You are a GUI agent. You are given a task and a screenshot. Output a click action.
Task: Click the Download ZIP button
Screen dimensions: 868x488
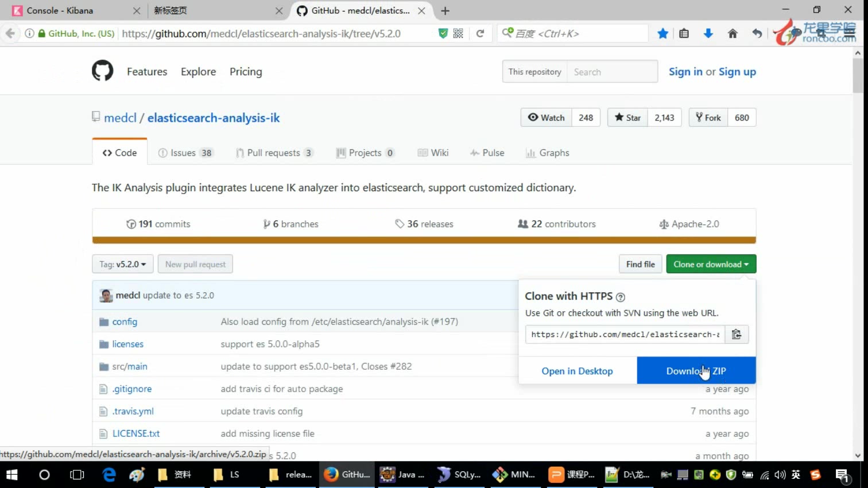tap(696, 371)
